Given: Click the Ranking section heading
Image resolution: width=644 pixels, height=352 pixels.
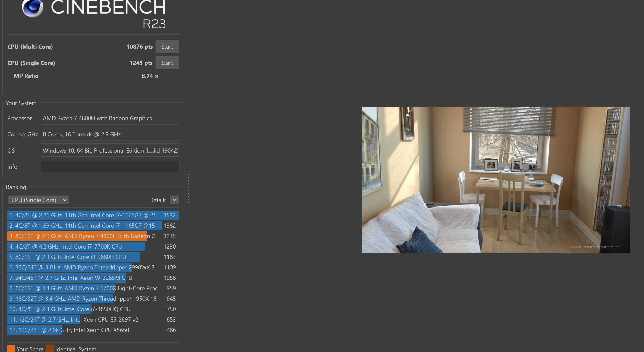Looking at the screenshot, I should [x=16, y=187].
